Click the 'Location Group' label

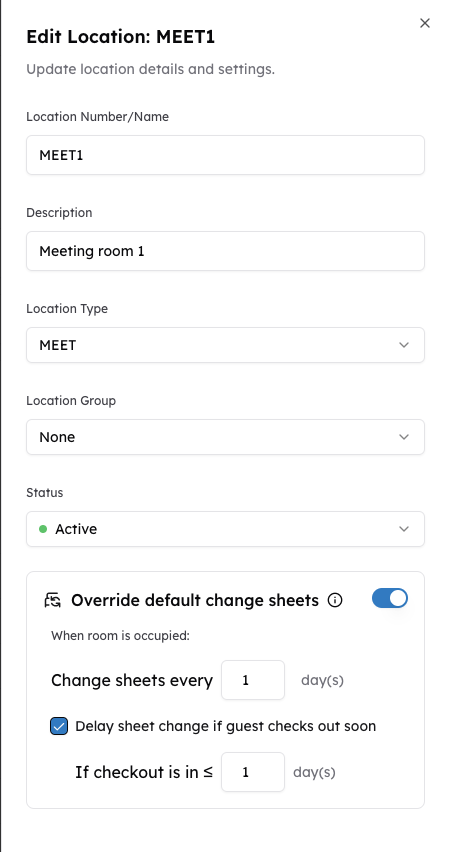tap(71, 400)
